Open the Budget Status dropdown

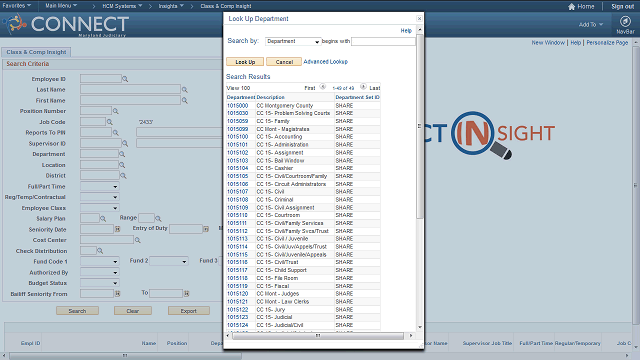[100, 283]
